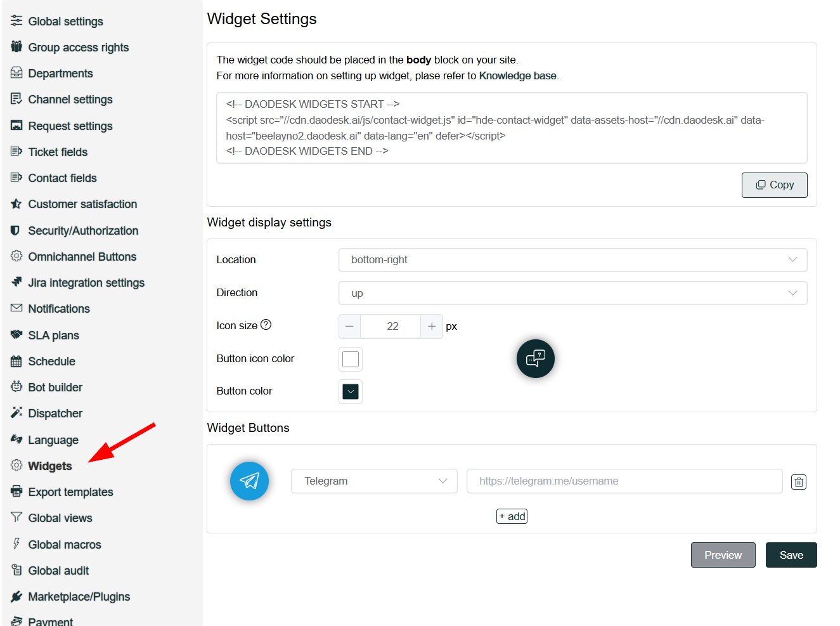Delete the Telegram widget button row
The width and height of the screenshot is (840, 626).
coord(799,482)
